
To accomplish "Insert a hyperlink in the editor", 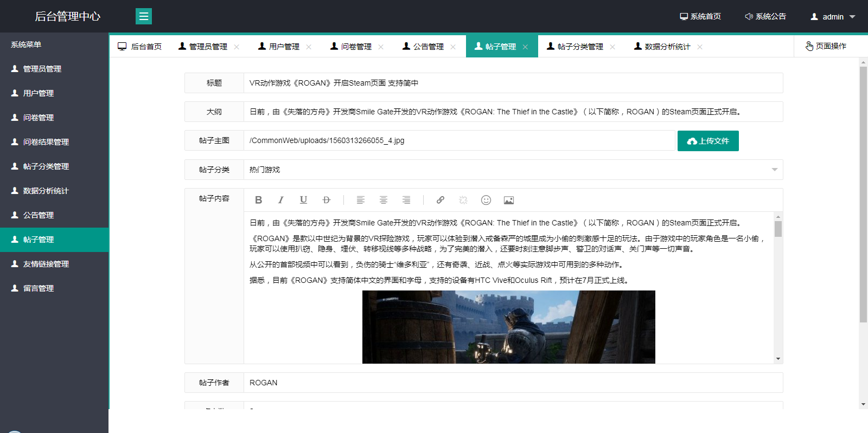I will click(441, 200).
